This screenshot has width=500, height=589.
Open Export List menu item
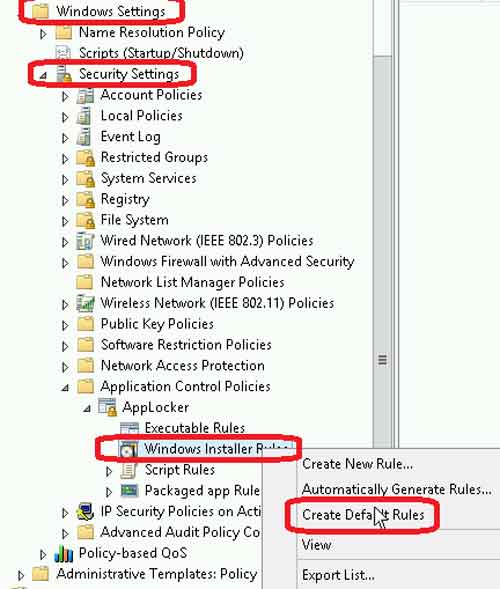(338, 575)
